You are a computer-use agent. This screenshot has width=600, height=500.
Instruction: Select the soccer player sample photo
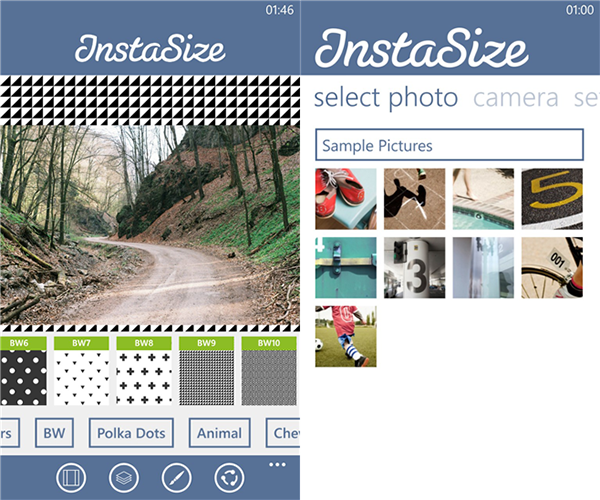click(346, 336)
